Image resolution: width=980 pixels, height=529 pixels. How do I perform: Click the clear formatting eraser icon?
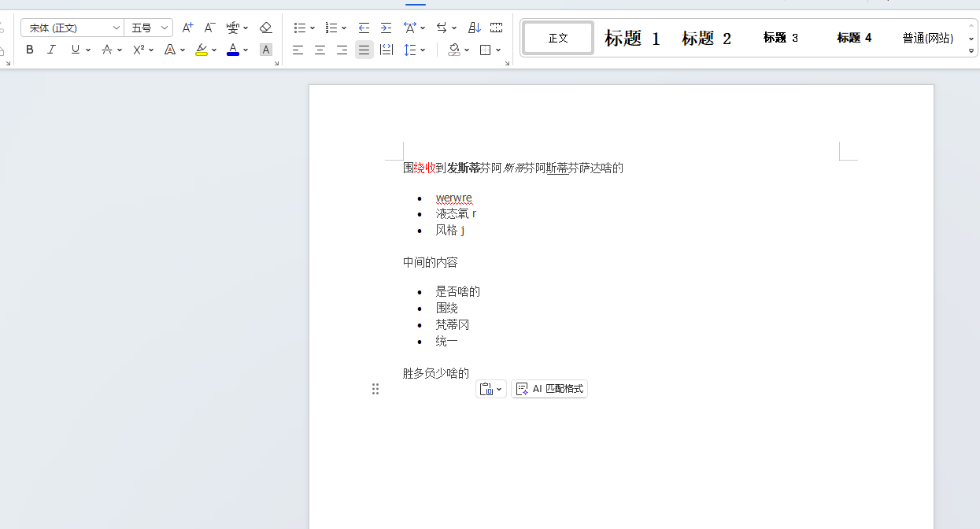(x=266, y=28)
